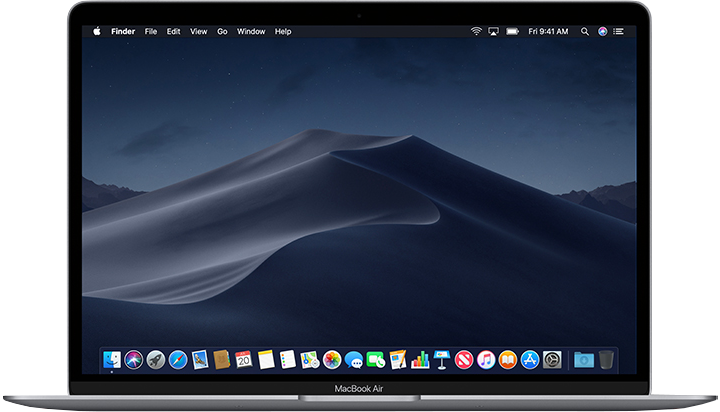
Task: Open the Trash in the dock
Action: pyautogui.click(x=607, y=359)
